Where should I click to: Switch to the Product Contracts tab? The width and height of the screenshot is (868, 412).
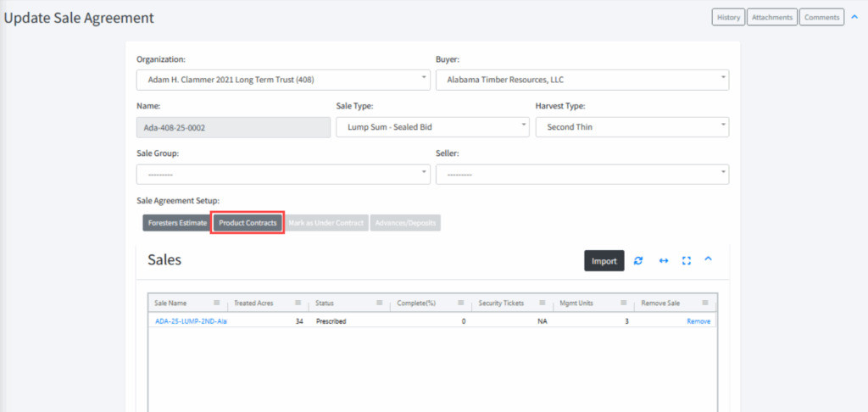(248, 223)
